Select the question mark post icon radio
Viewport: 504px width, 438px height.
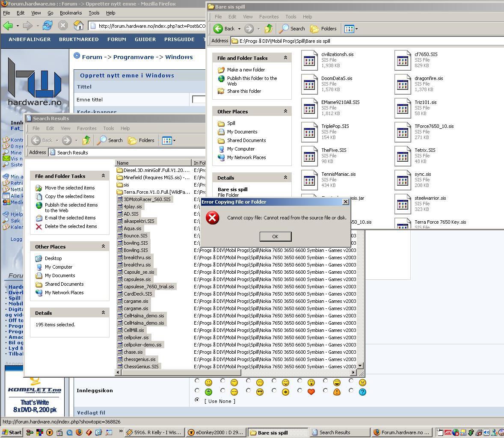click(351, 391)
